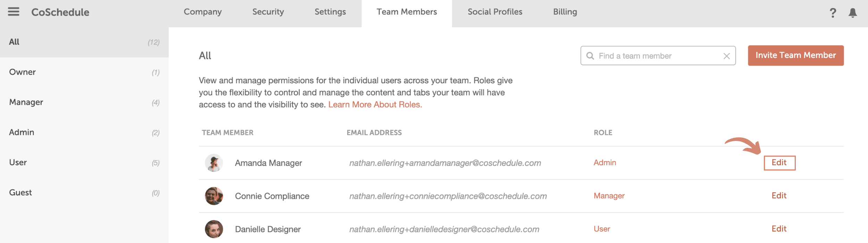This screenshot has width=868, height=243.
Task: Click Danielle Designer's User role link
Action: tap(602, 229)
